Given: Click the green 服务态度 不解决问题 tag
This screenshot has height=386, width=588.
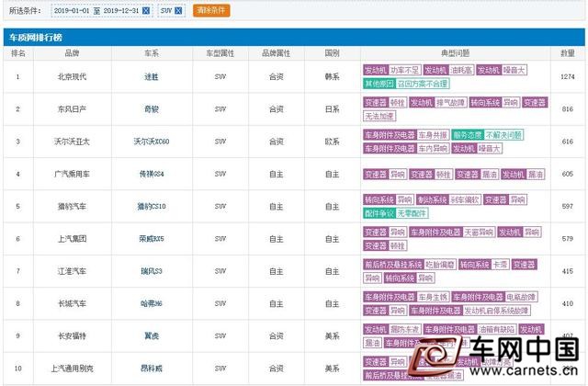Looking at the screenshot, I should point(488,135).
